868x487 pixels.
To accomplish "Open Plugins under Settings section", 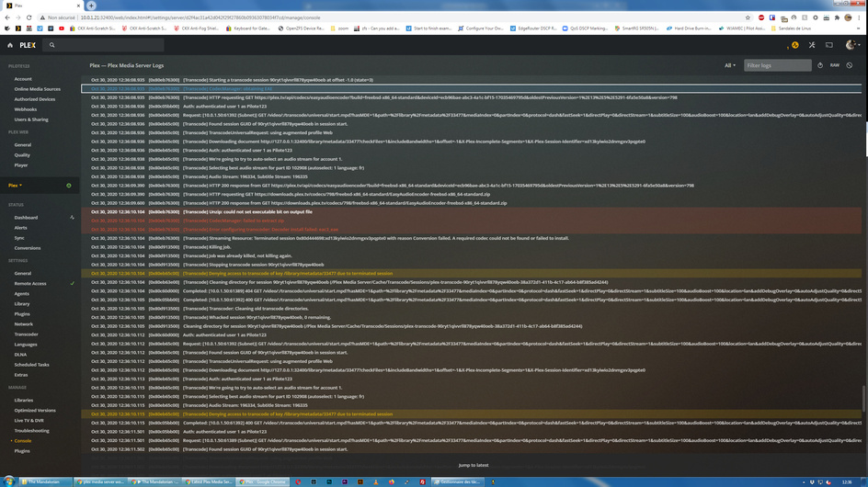I will (x=22, y=313).
